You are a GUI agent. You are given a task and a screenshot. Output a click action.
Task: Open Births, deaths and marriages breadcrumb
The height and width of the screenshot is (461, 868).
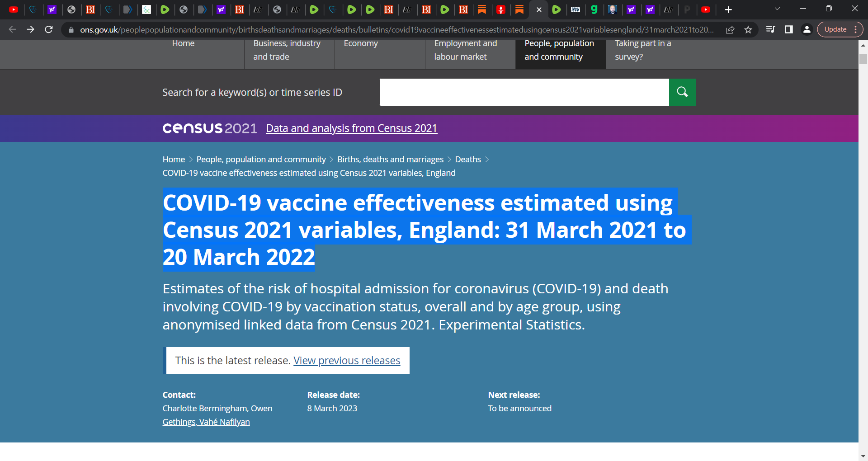390,160
